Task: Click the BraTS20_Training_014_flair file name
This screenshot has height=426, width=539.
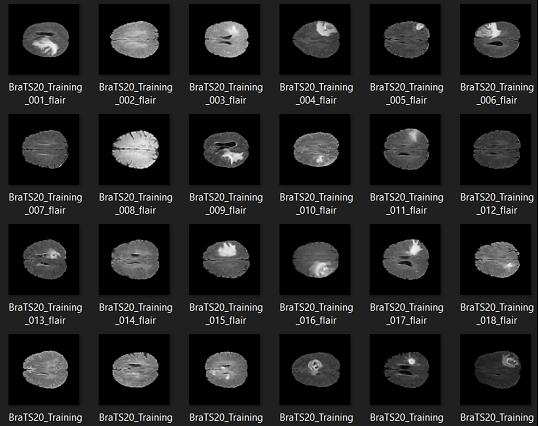Action: pos(136,314)
